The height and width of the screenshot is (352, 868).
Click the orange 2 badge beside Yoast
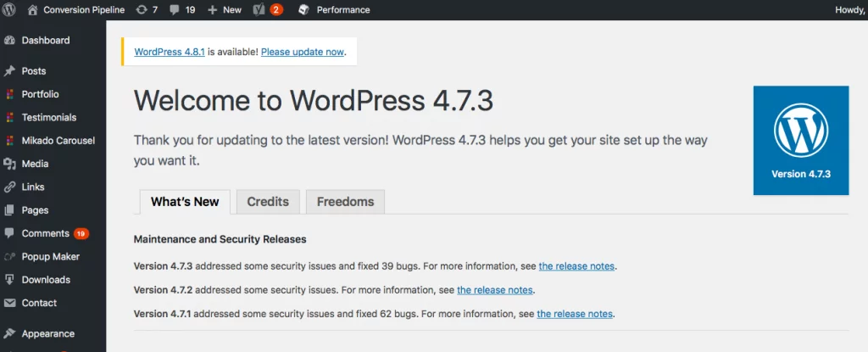(x=276, y=10)
